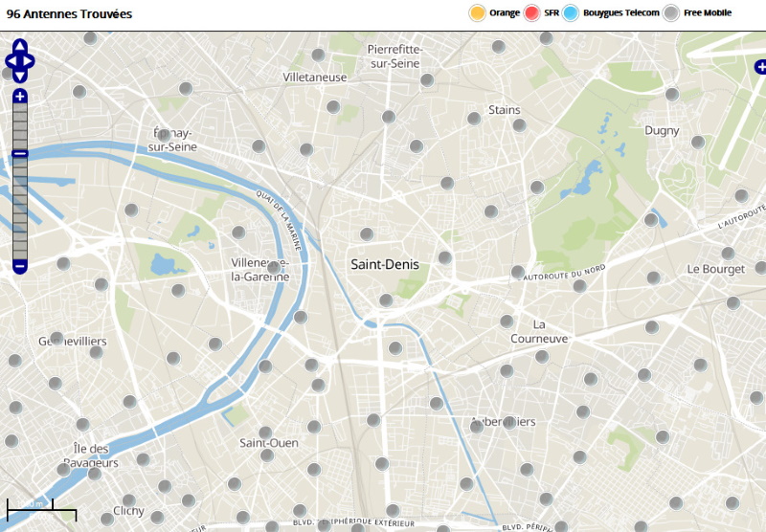Screen dimensions: 766x532
Task: Pan the map right with the east arrow
Action: (31, 61)
